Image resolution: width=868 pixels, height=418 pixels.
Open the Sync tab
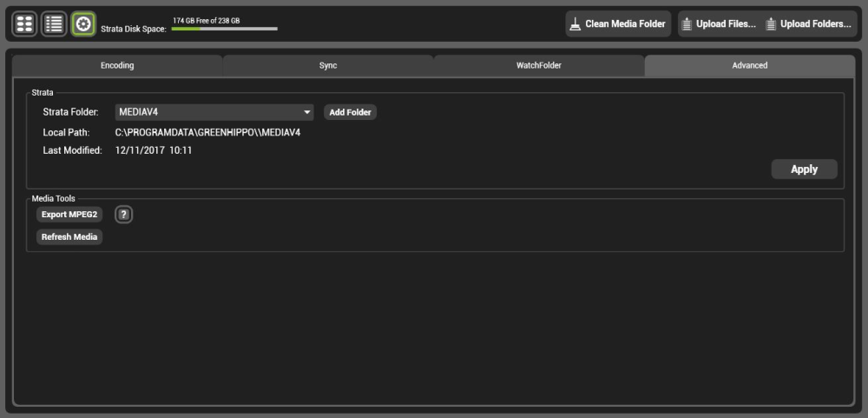point(328,65)
